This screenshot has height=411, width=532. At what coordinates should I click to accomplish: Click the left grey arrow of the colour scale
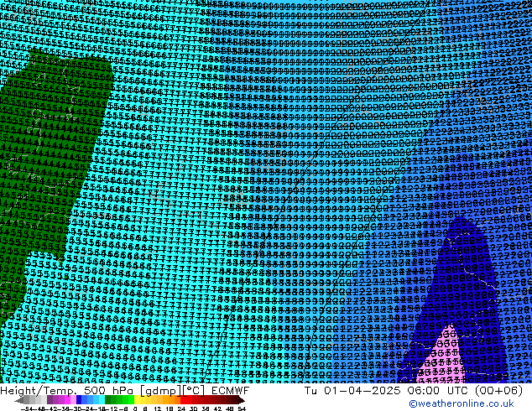point(19,400)
